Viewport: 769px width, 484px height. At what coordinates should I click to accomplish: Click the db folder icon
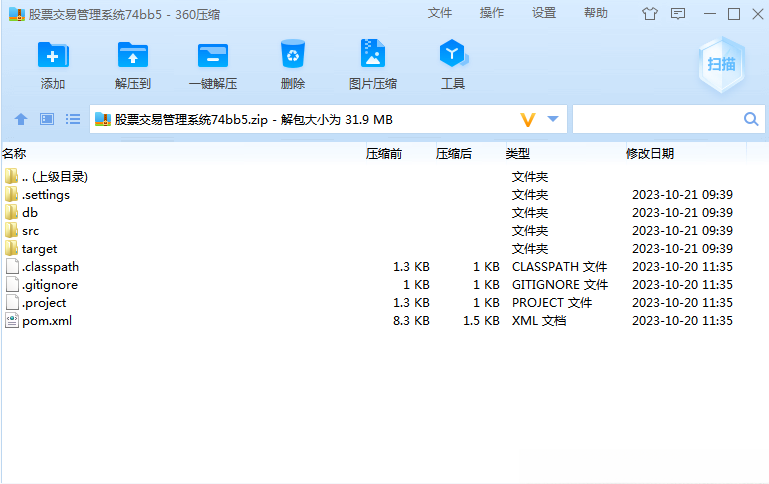coord(12,212)
